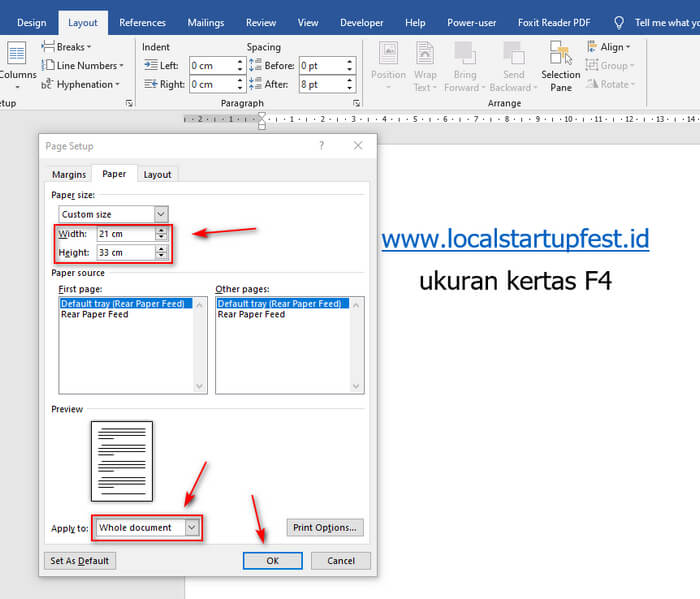Click the Spacing After input field

pos(322,84)
